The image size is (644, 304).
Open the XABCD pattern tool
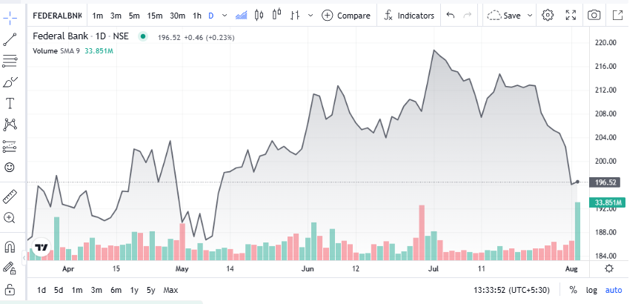click(x=10, y=125)
